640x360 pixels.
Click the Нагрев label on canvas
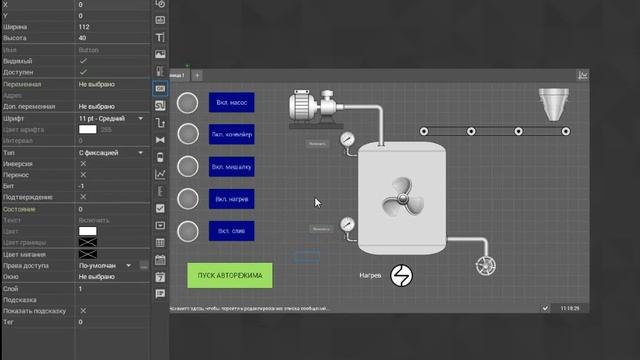click(370, 276)
